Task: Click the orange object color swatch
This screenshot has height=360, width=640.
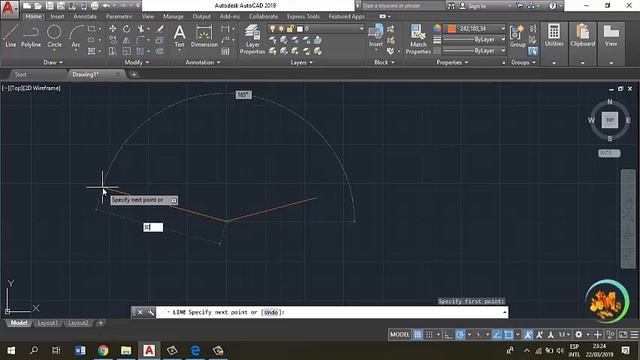Action: (x=451, y=29)
